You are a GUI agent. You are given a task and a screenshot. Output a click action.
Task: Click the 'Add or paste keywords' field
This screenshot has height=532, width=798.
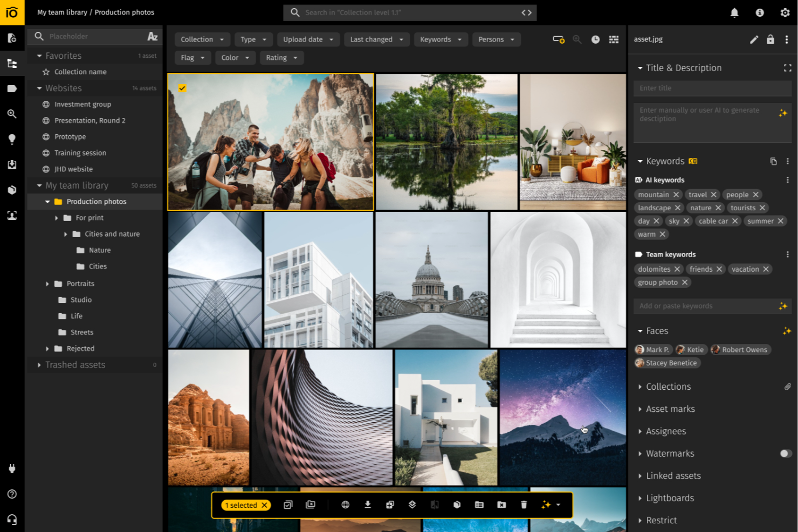coord(712,306)
